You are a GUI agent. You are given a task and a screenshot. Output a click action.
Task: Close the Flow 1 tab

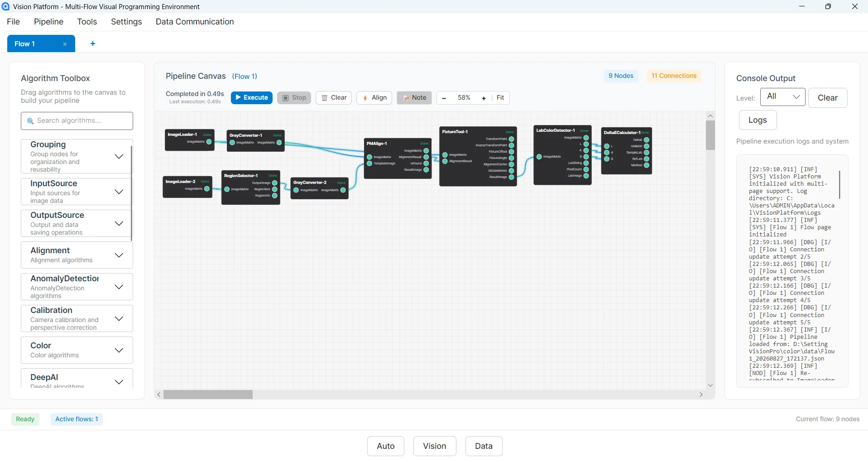point(65,44)
